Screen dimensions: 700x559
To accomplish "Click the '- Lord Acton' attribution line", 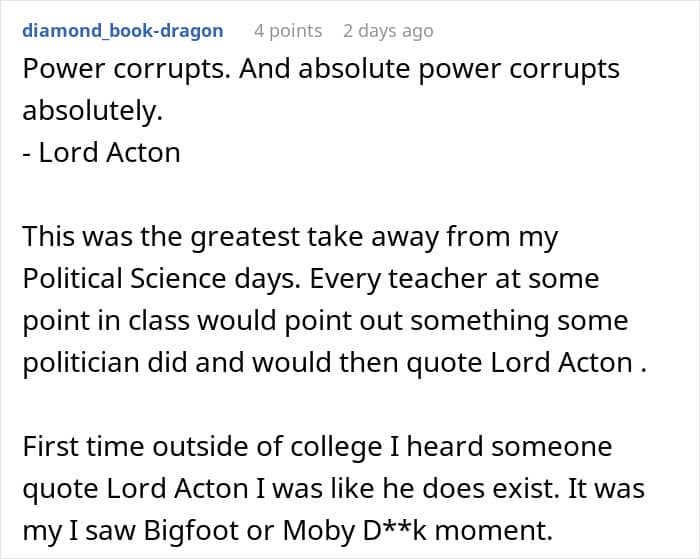I will click(101, 152).
